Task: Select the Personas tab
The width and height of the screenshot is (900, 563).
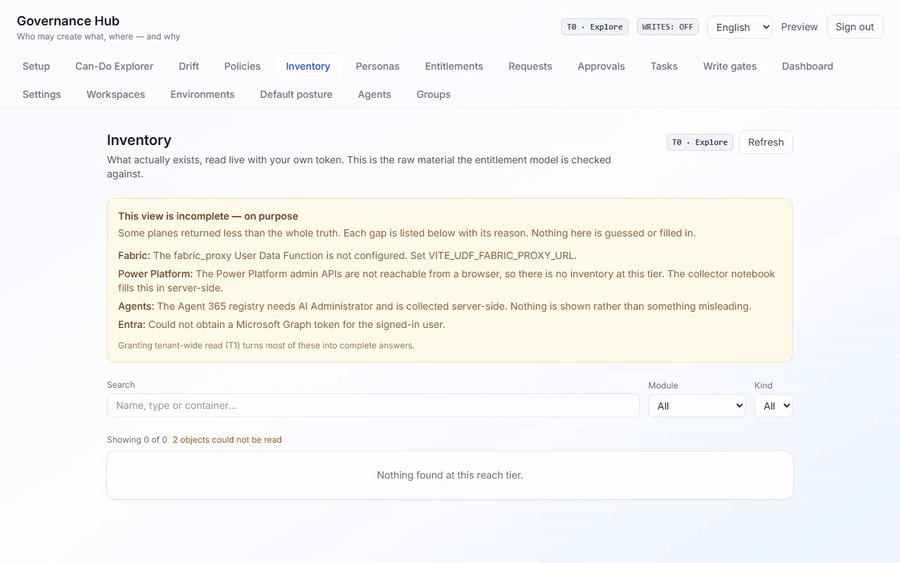Action: click(377, 66)
